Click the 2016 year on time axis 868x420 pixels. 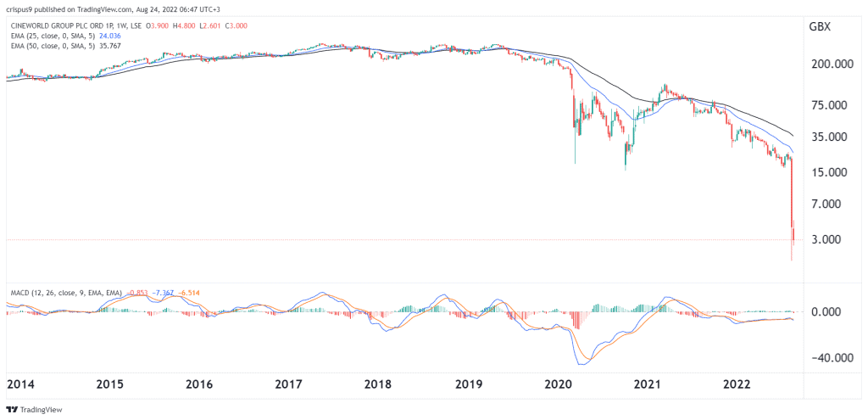(x=198, y=384)
